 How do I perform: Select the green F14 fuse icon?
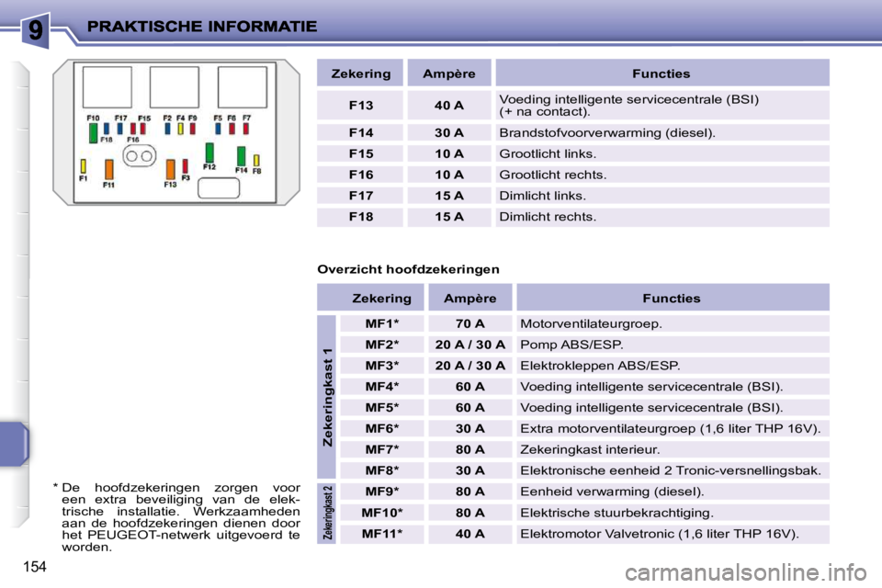click(241, 155)
